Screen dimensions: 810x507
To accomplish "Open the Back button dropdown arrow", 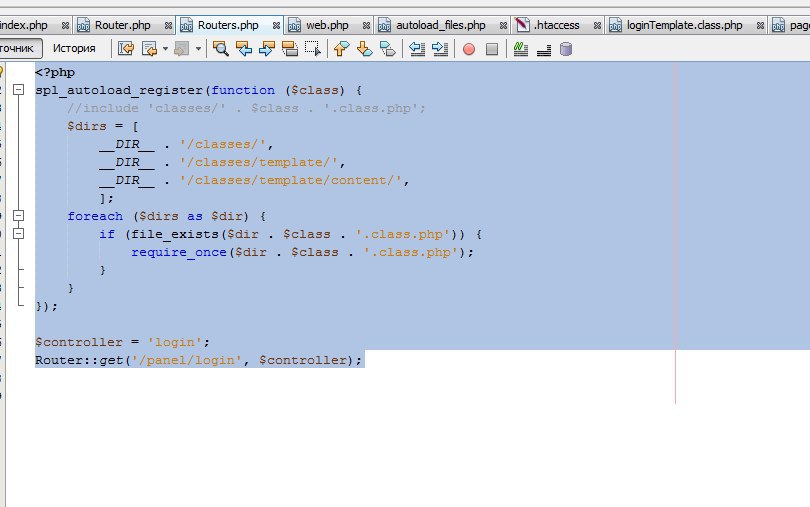I will pyautogui.click(x=165, y=49).
